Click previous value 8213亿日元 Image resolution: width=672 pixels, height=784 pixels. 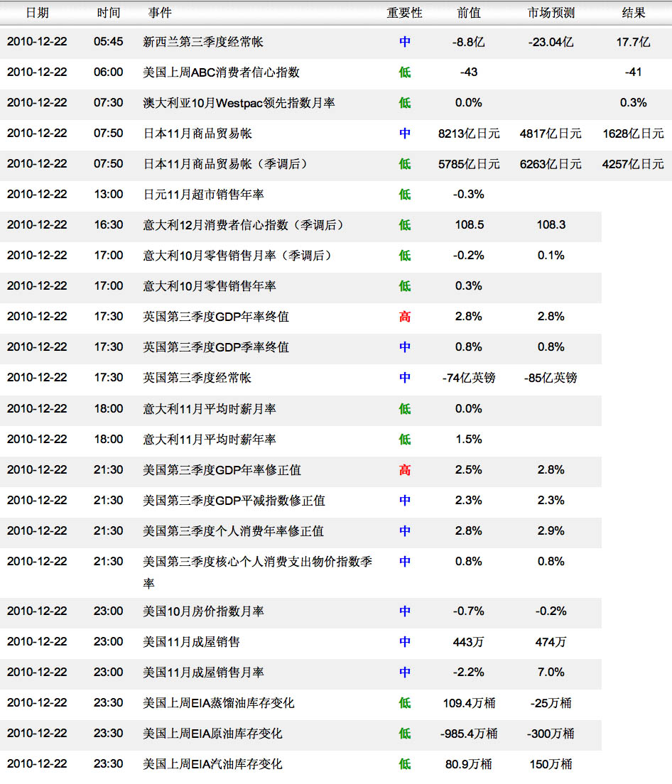click(x=469, y=134)
